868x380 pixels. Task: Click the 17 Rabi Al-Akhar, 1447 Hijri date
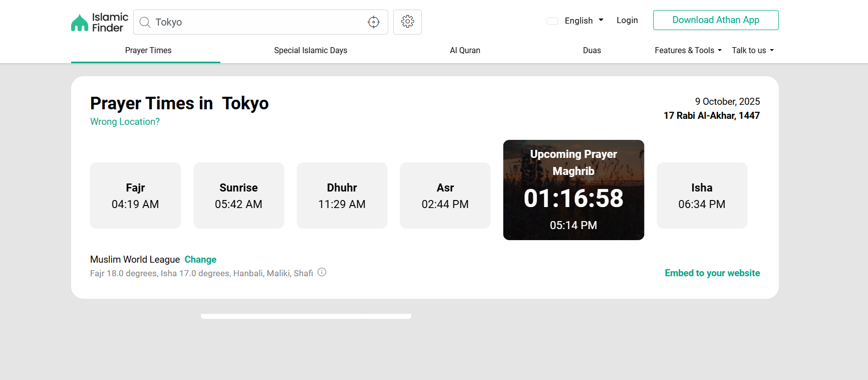[x=712, y=116]
